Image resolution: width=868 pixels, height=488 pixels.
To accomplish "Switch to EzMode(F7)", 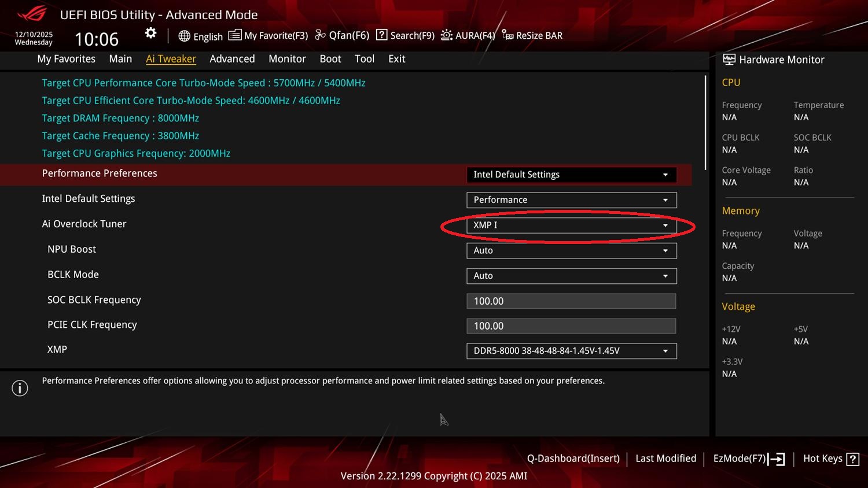I will [x=749, y=459].
